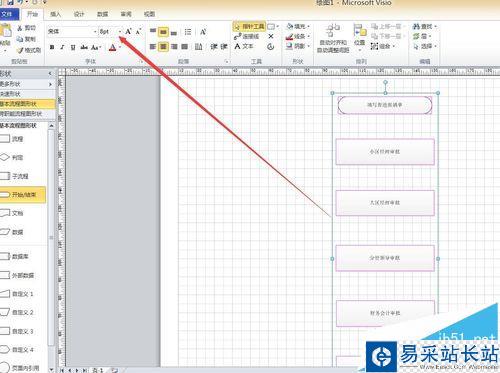Click the 复制 (Copy) button
500x373 pixels.
[27, 39]
